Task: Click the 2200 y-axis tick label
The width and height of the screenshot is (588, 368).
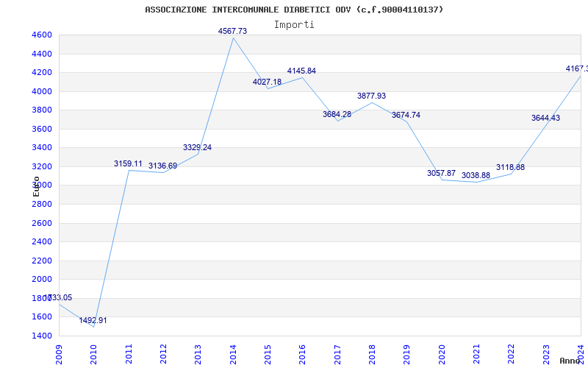Action: click(42, 261)
